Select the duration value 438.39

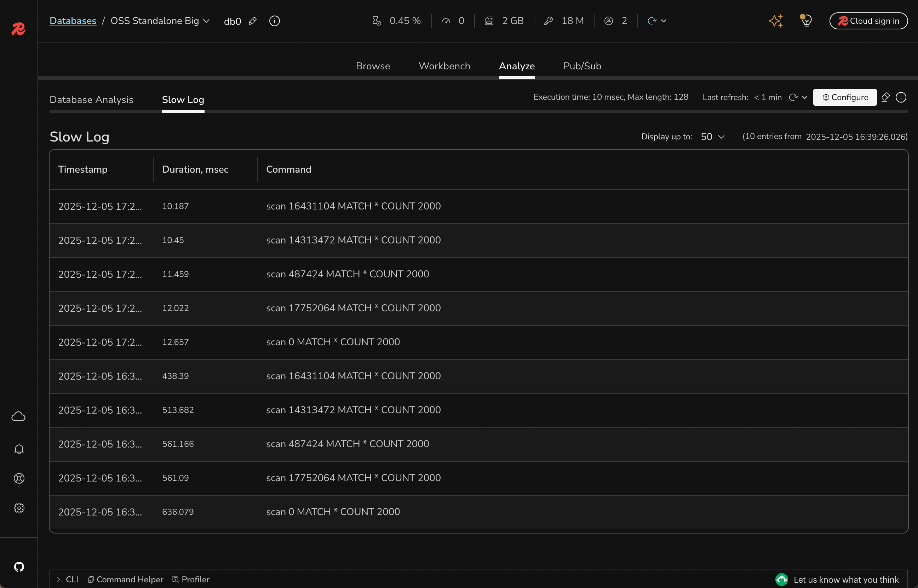(x=175, y=376)
